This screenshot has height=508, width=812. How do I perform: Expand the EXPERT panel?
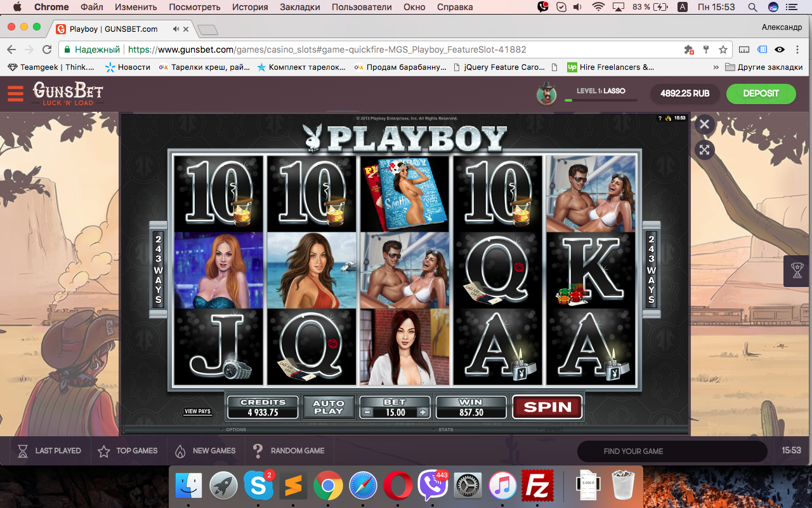pyautogui.click(x=553, y=430)
